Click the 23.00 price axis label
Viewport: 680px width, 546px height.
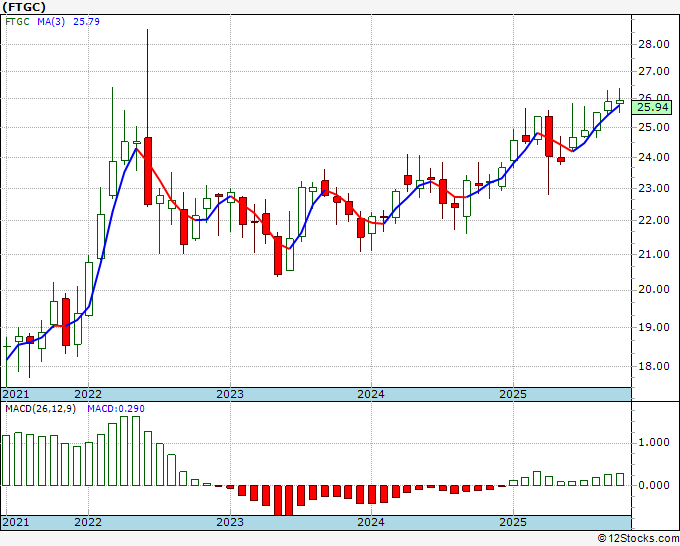tap(654, 188)
